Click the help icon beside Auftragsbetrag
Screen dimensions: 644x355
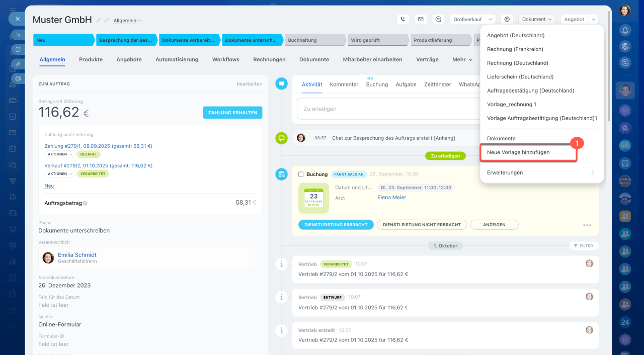(85, 203)
